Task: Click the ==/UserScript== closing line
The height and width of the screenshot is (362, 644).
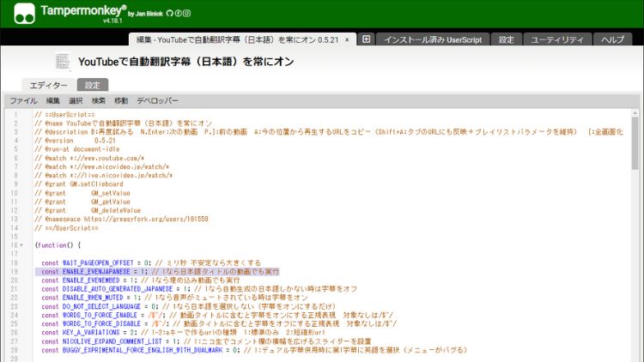Action: 66,228
